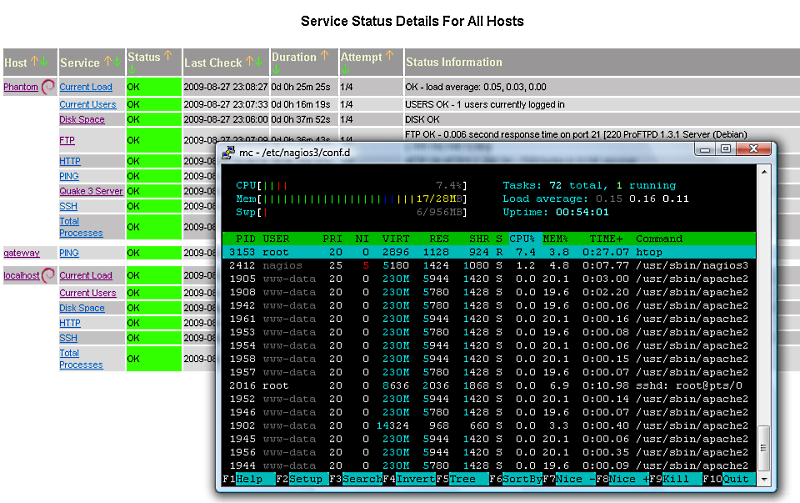Open the FTP service link
The image size is (800, 503).
coord(67,140)
